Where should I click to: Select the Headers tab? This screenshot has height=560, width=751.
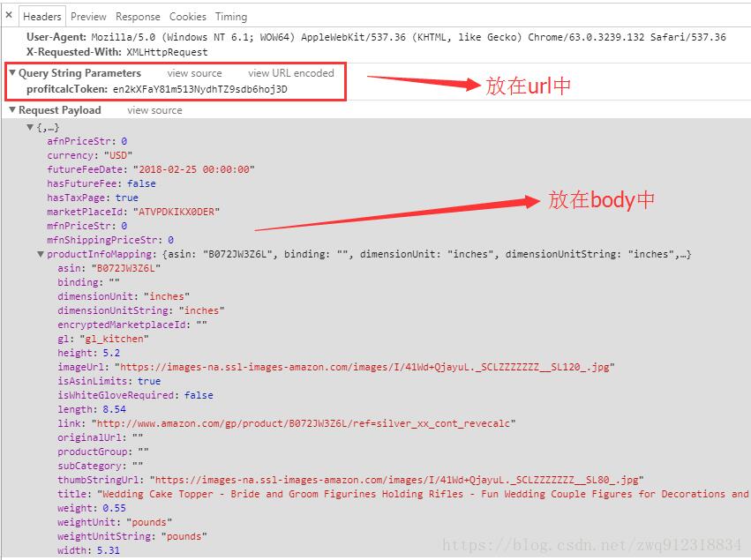(x=41, y=16)
